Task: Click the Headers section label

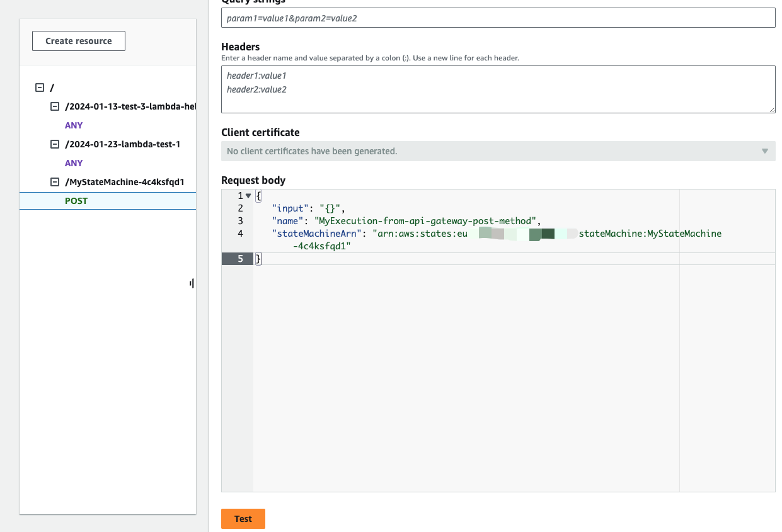Action: [x=241, y=47]
